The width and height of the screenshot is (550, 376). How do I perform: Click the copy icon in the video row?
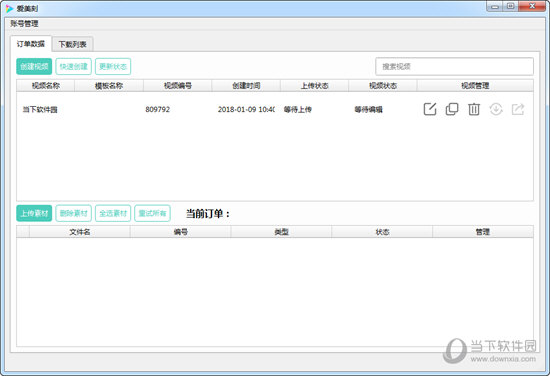tap(452, 109)
